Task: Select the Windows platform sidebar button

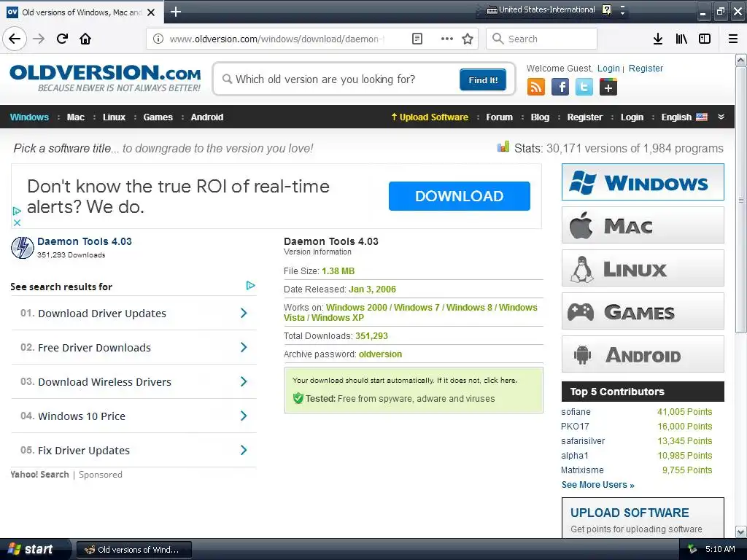Action: click(x=643, y=182)
